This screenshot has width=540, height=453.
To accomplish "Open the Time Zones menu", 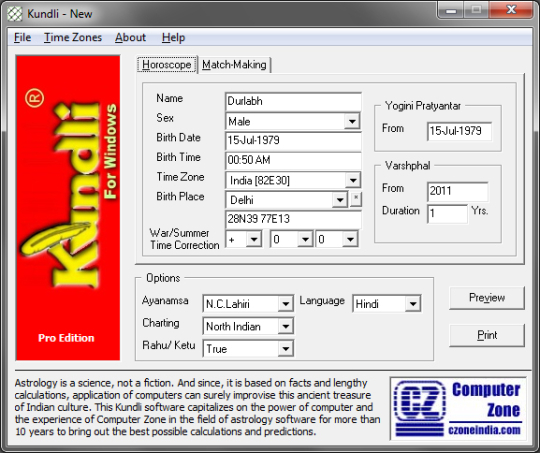I will 73,37.
